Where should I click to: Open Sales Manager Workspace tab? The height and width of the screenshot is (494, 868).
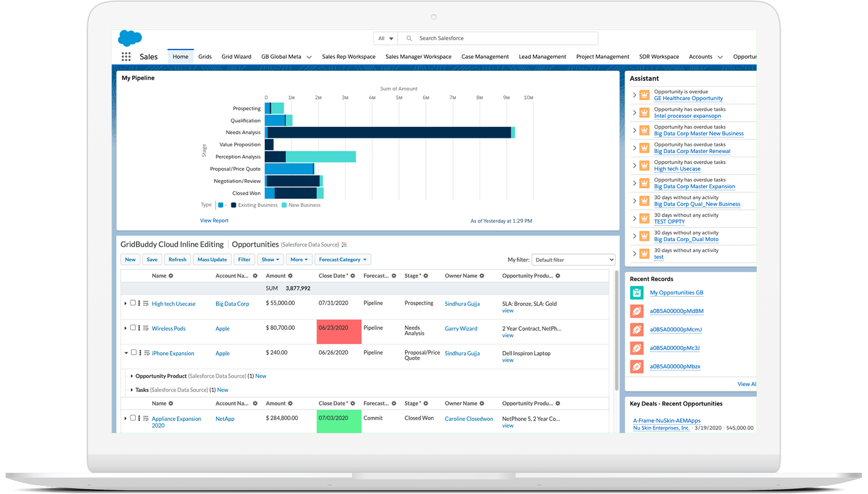pos(418,57)
